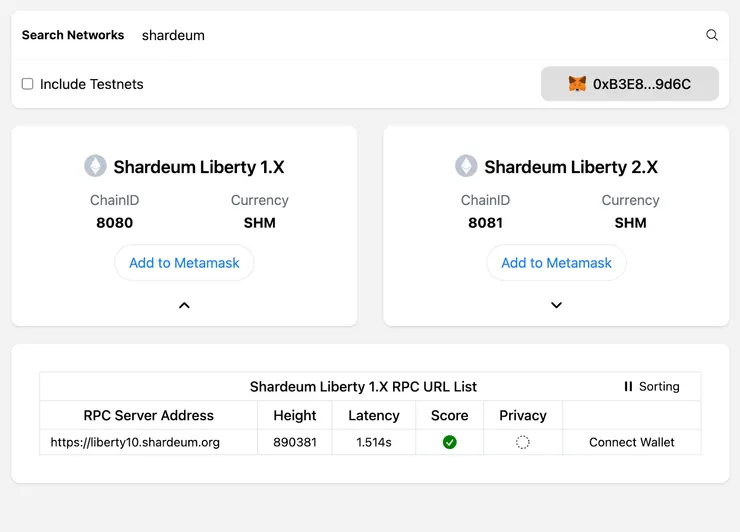
Task: Click the pause icon beside Sorting
Action: (628, 386)
